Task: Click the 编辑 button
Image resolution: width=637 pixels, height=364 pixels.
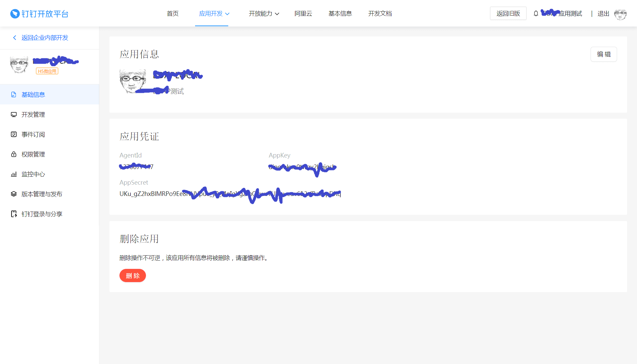Action: coord(603,54)
